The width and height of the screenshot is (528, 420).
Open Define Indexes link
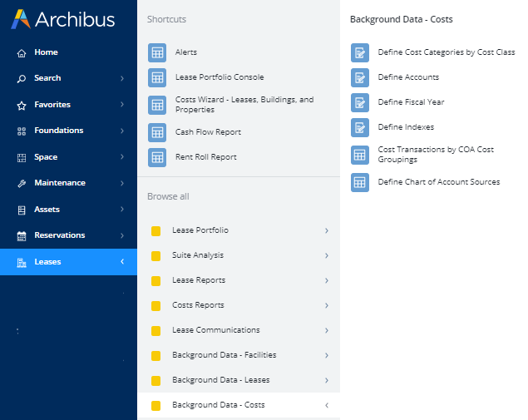point(406,127)
